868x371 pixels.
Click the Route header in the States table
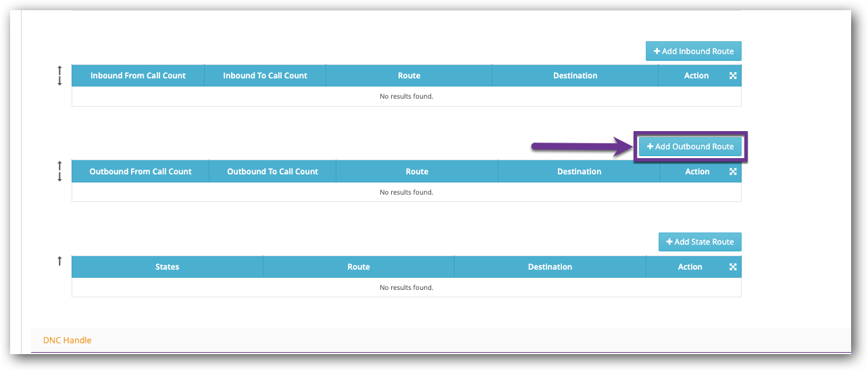pyautogui.click(x=358, y=267)
